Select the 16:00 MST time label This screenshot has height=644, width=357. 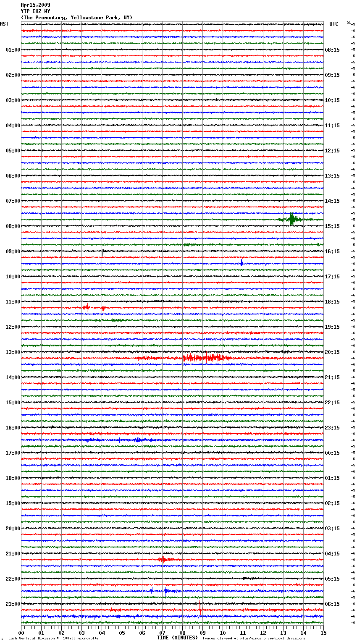(x=13, y=428)
